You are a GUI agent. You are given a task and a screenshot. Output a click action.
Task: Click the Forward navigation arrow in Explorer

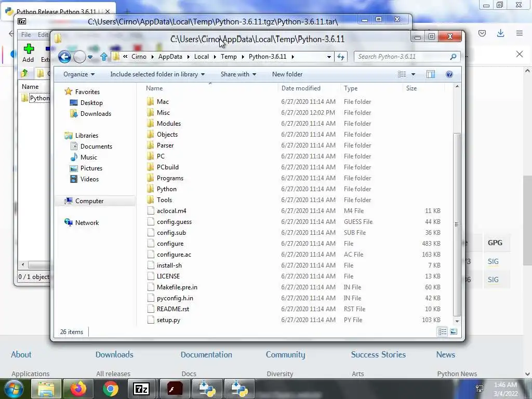(x=79, y=57)
